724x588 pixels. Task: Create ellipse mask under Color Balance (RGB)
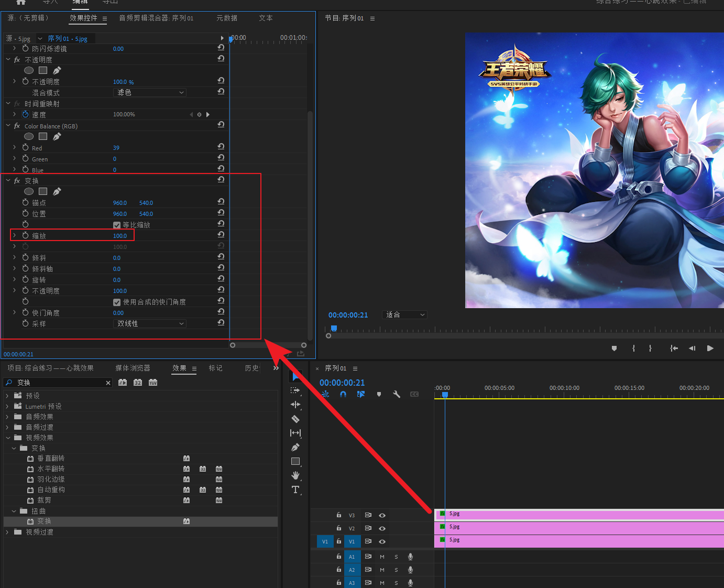[29, 136]
